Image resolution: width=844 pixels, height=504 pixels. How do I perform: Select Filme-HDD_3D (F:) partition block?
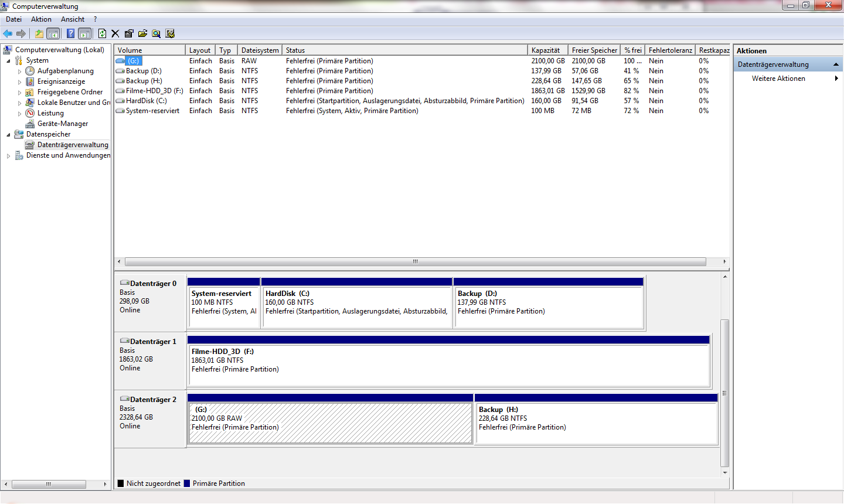448,360
